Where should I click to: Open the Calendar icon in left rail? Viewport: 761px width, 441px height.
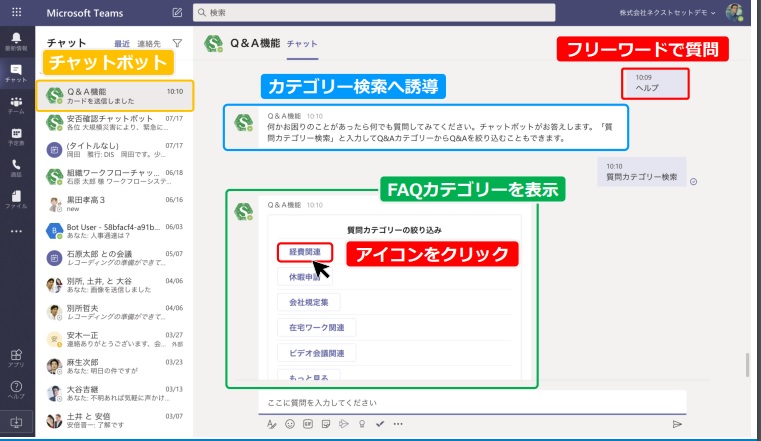pyautogui.click(x=16, y=137)
